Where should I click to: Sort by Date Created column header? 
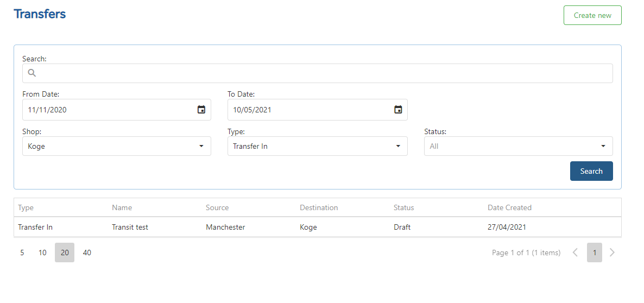coord(509,208)
